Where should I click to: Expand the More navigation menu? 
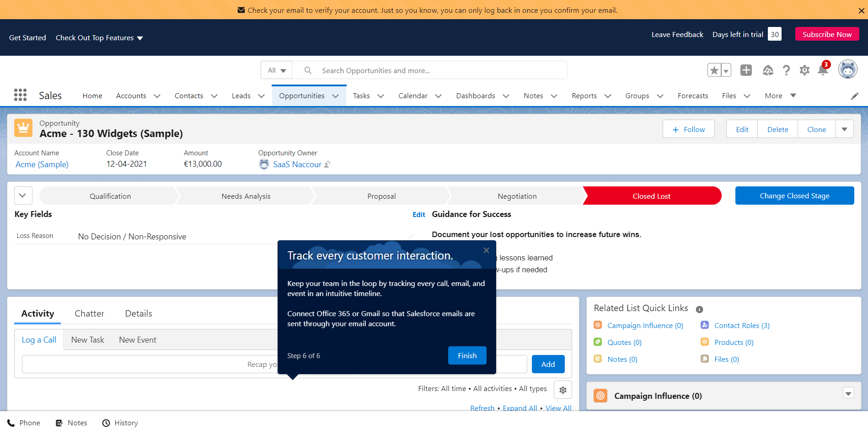coord(781,95)
